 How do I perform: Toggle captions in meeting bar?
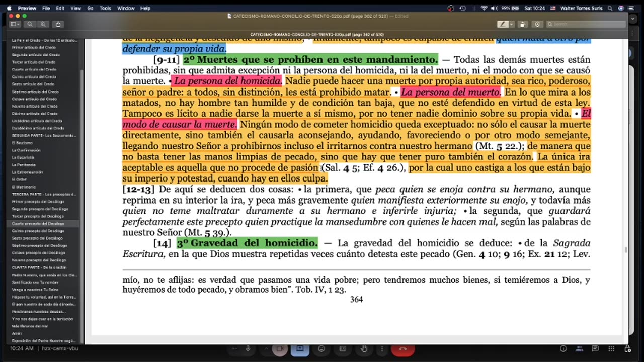coord(343,349)
